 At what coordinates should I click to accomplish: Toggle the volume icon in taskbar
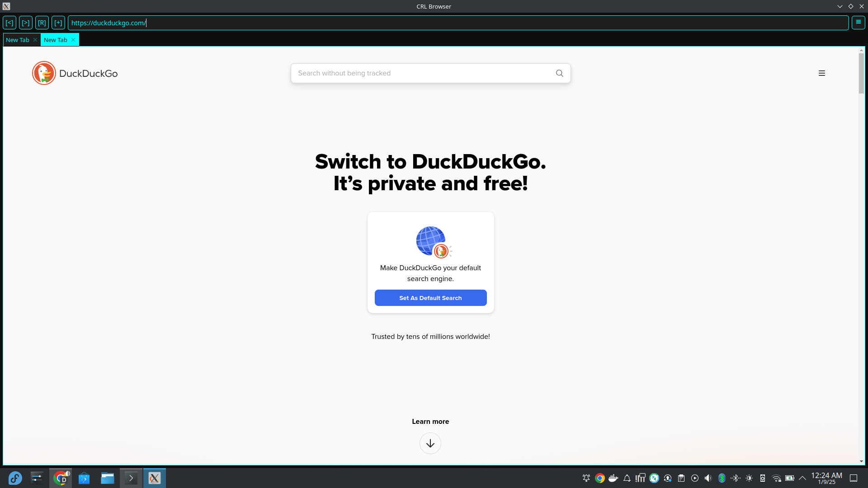coord(708,478)
